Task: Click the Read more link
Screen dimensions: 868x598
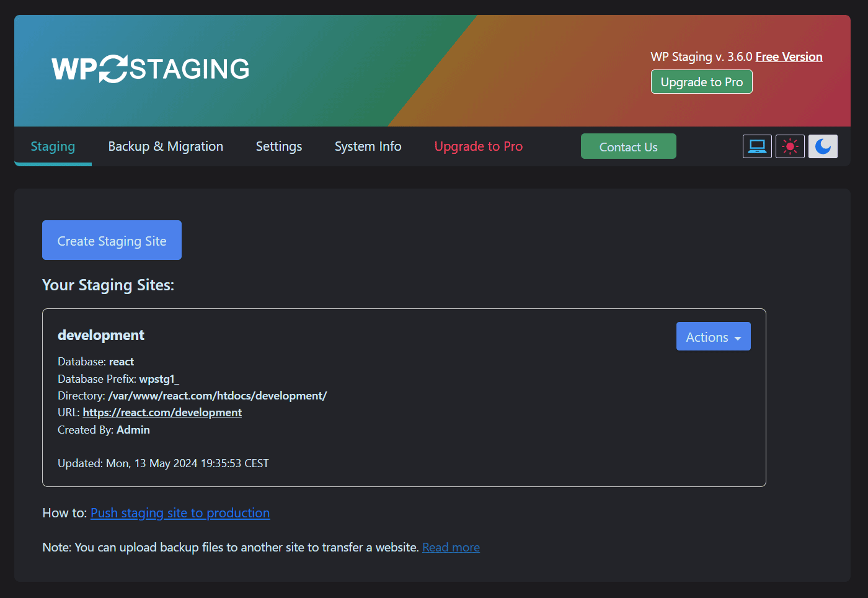Action: click(x=451, y=547)
